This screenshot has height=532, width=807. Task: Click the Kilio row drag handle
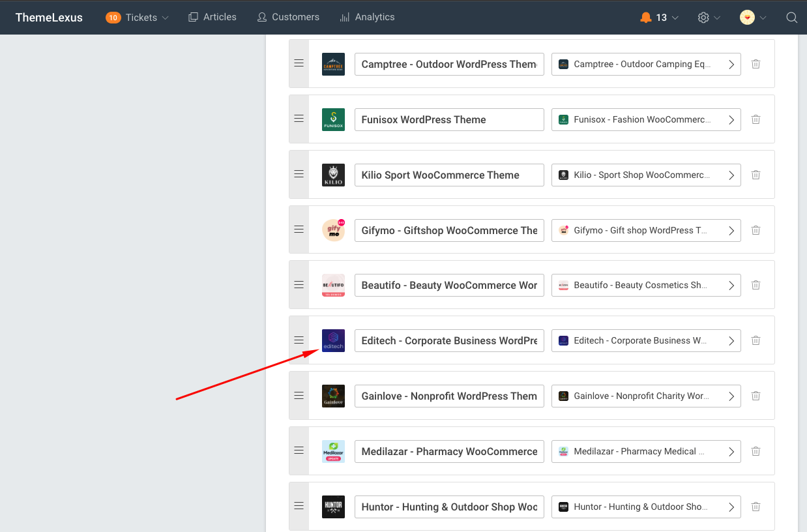click(x=299, y=175)
